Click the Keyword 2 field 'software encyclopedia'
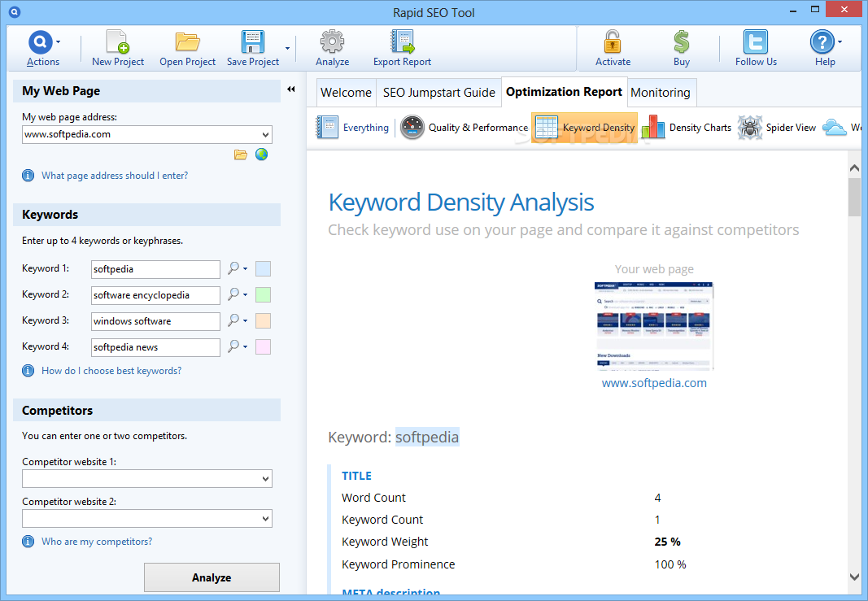868x601 pixels. 155,295
